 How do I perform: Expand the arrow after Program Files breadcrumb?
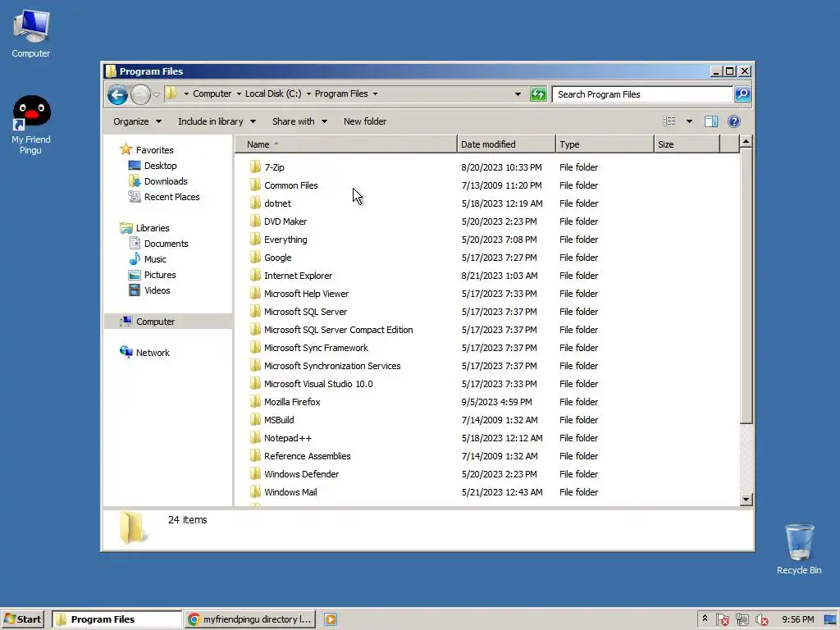[x=375, y=94]
